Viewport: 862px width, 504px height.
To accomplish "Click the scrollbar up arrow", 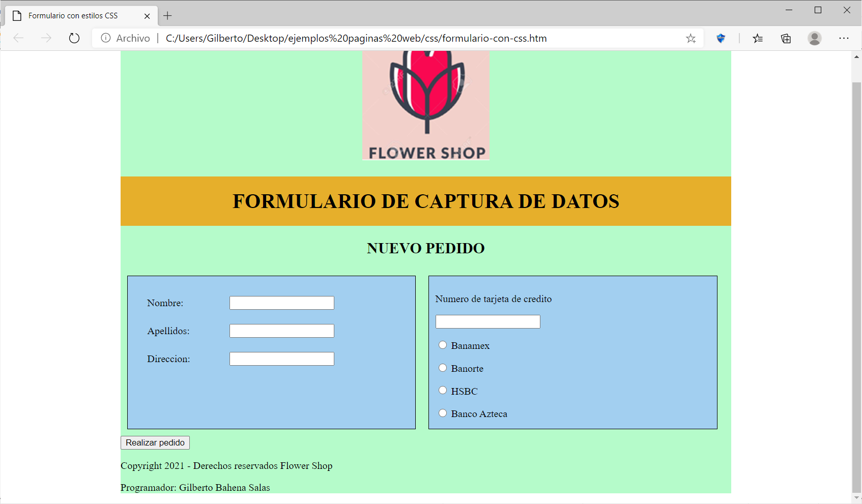I will pos(857,57).
